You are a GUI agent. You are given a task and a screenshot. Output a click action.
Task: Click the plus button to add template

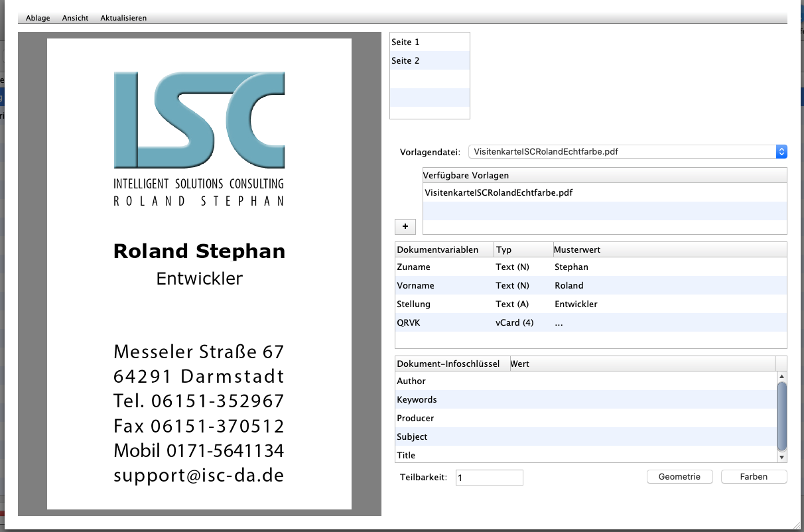[x=405, y=226]
